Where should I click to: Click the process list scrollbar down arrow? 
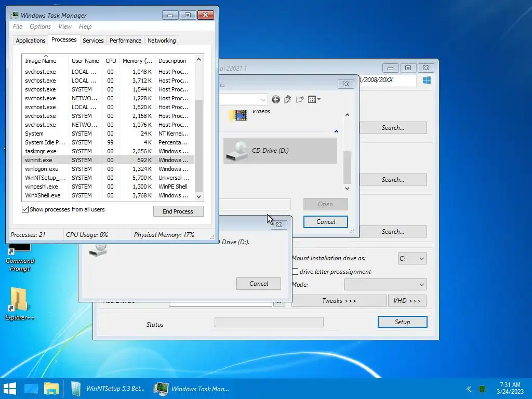click(x=199, y=196)
